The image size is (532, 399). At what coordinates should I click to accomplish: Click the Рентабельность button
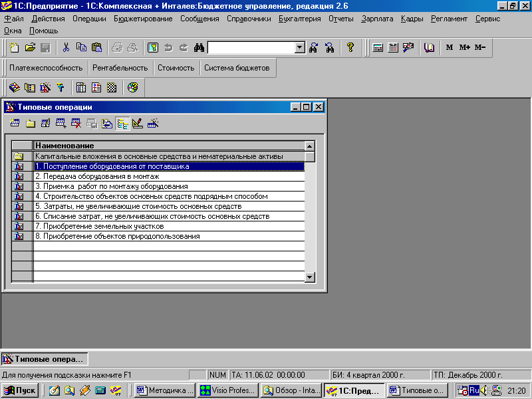pyautogui.click(x=120, y=68)
